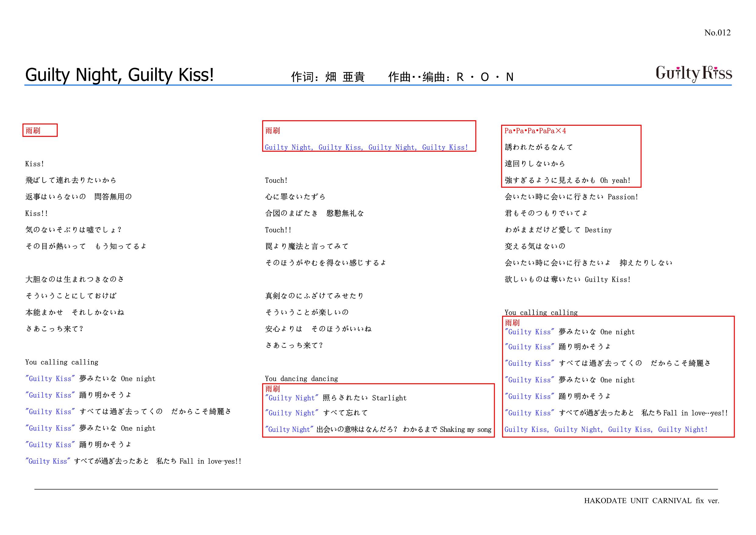
Task: Click the composer credit R・O・N
Action: 485,77
